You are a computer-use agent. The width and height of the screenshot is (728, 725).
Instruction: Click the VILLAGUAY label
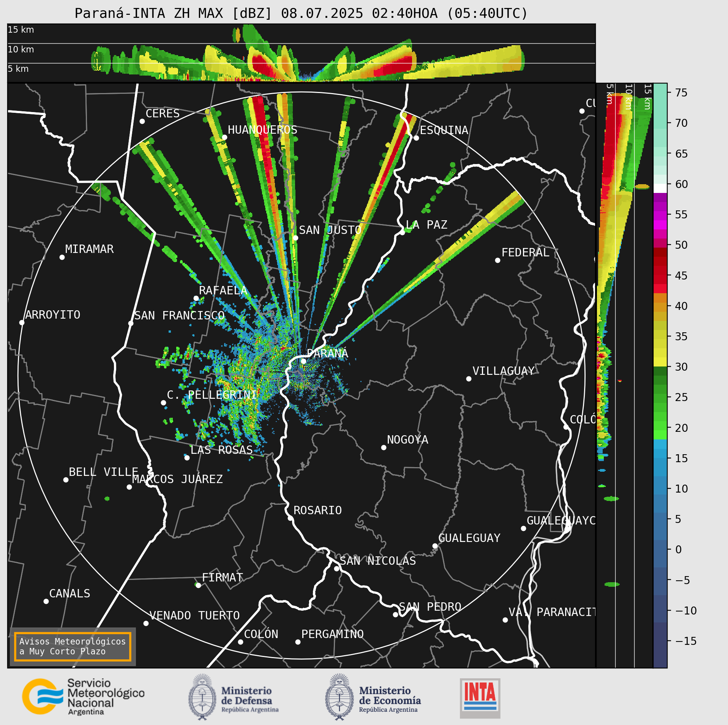tap(504, 371)
